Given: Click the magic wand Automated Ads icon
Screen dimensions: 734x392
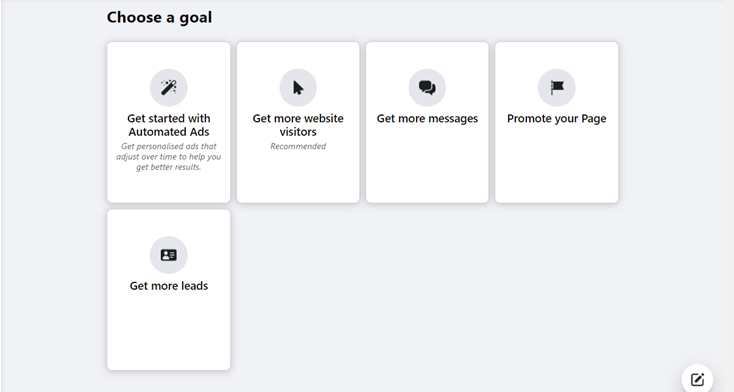Looking at the screenshot, I should click(169, 88).
